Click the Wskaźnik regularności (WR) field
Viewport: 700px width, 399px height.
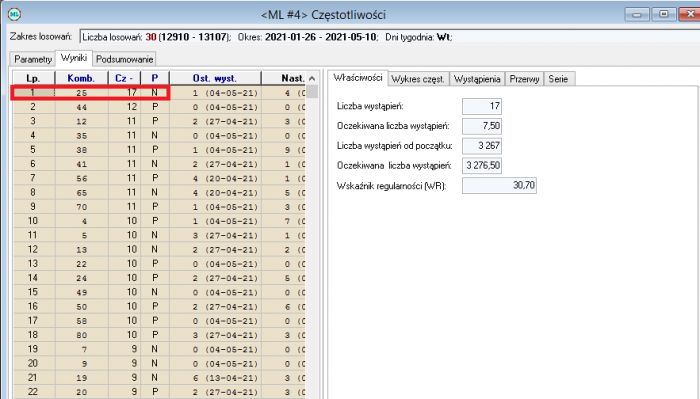(499, 185)
